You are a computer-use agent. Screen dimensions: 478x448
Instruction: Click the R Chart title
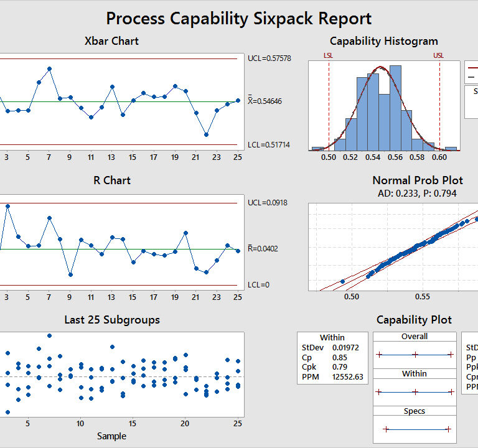(111, 180)
